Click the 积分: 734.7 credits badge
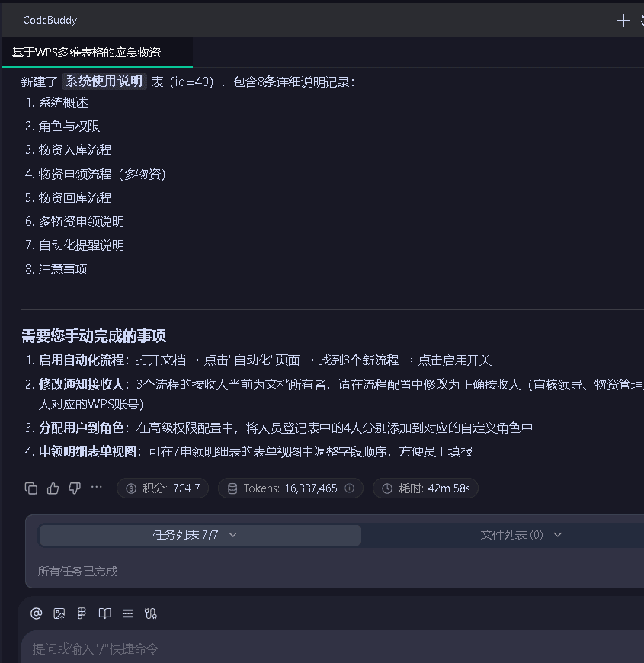The width and height of the screenshot is (644, 663). (x=163, y=488)
